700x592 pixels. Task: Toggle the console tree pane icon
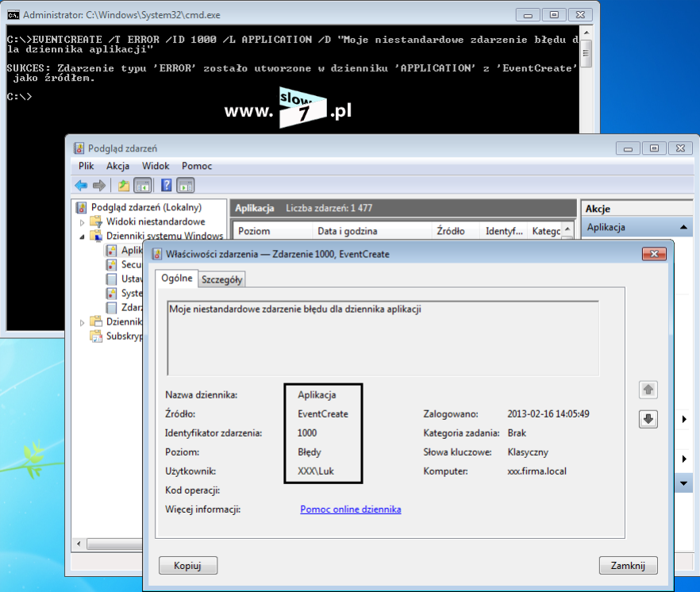pyautogui.click(x=143, y=185)
